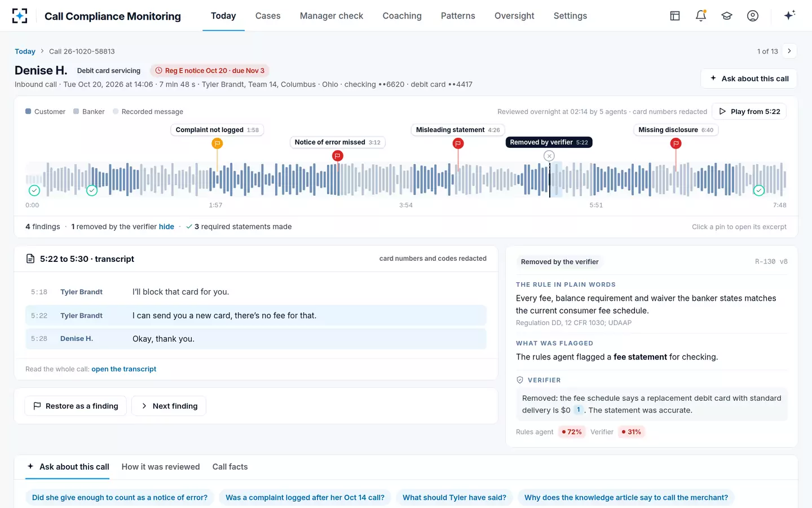Open the Patterns tab

[x=458, y=16]
